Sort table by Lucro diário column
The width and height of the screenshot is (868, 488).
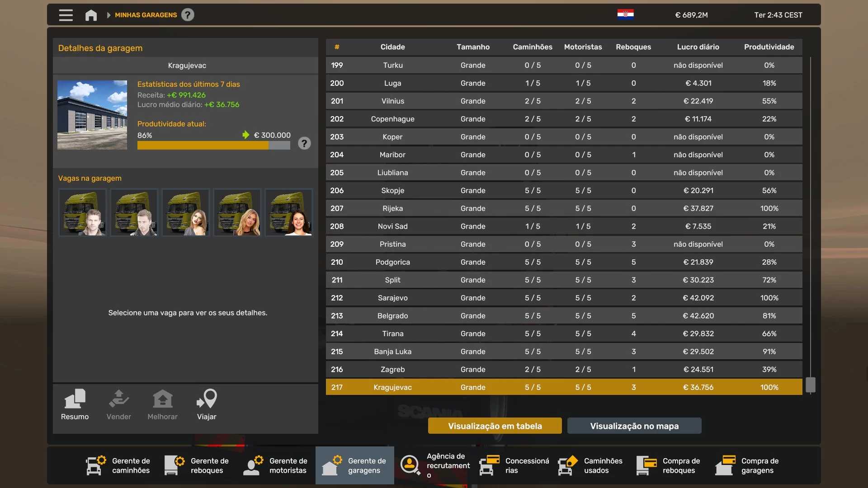698,47
